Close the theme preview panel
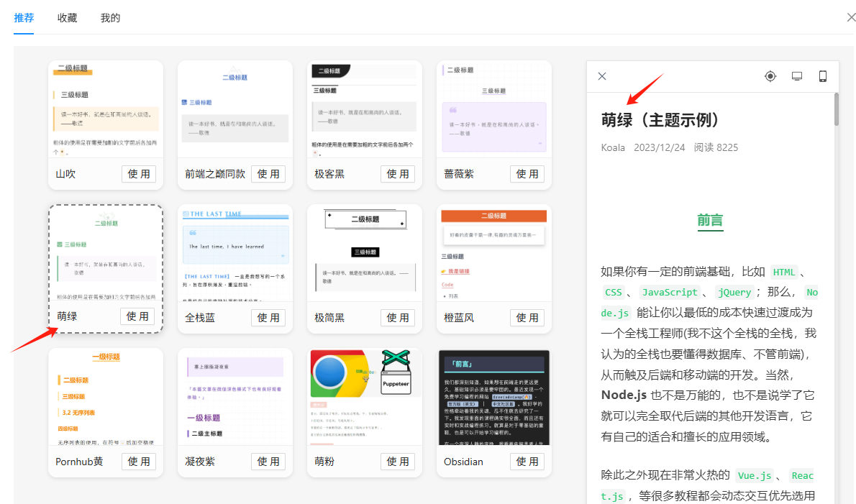Image resolution: width=856 pixels, height=504 pixels. point(602,76)
